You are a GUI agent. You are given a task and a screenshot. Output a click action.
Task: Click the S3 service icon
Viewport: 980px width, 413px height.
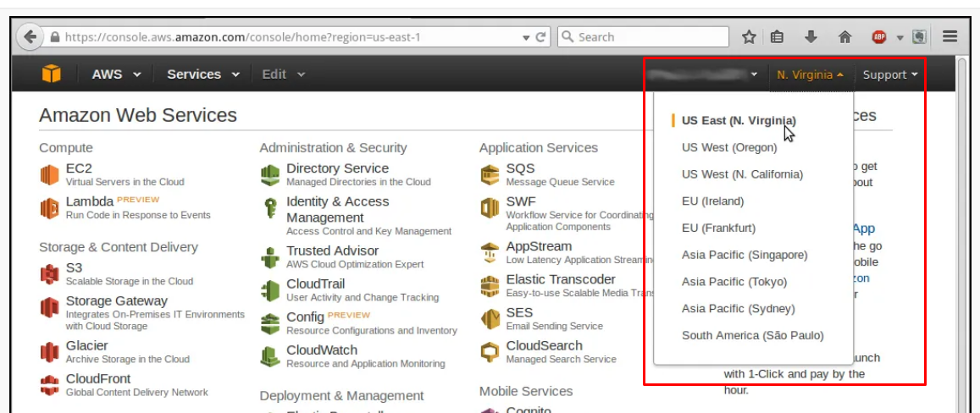pos(49,274)
